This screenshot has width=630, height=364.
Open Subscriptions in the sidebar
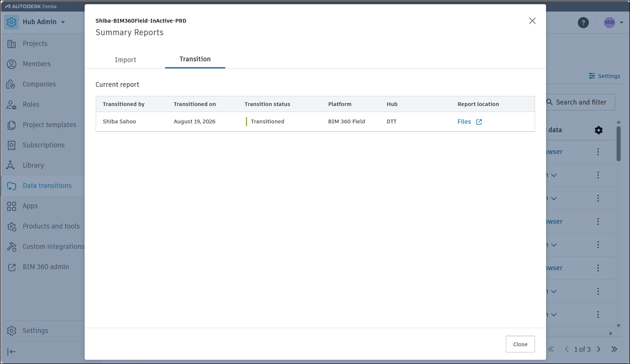[x=44, y=145]
